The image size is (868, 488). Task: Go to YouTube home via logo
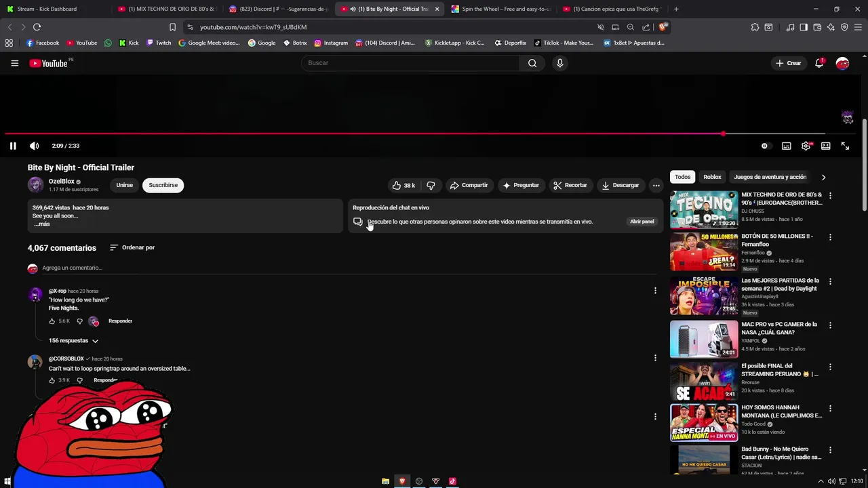[x=49, y=63]
